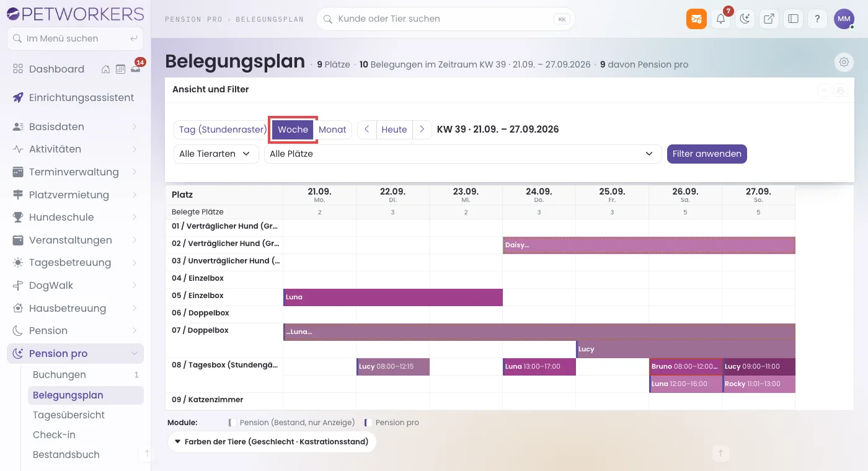Open the help question mark
Image resolution: width=868 pixels, height=471 pixels.
(817, 19)
